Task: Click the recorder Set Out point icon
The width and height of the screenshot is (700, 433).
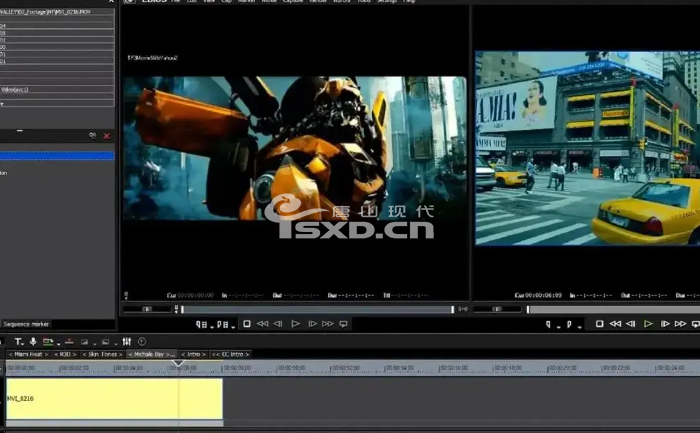Action: click(x=569, y=325)
